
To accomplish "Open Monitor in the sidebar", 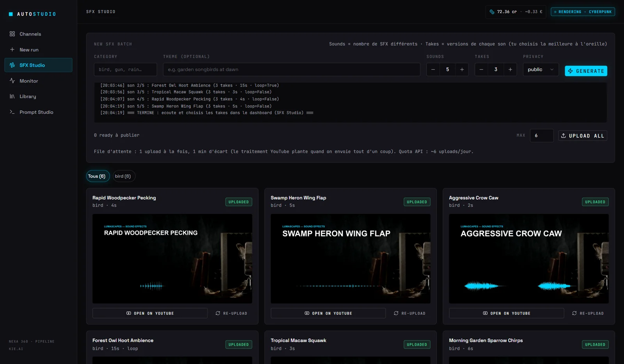I will coord(38,81).
